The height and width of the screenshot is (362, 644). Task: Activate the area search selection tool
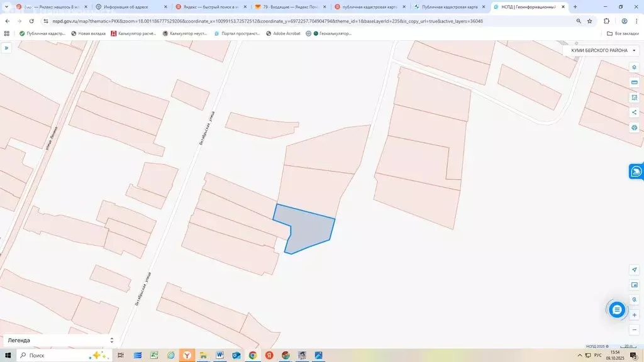tap(634, 97)
